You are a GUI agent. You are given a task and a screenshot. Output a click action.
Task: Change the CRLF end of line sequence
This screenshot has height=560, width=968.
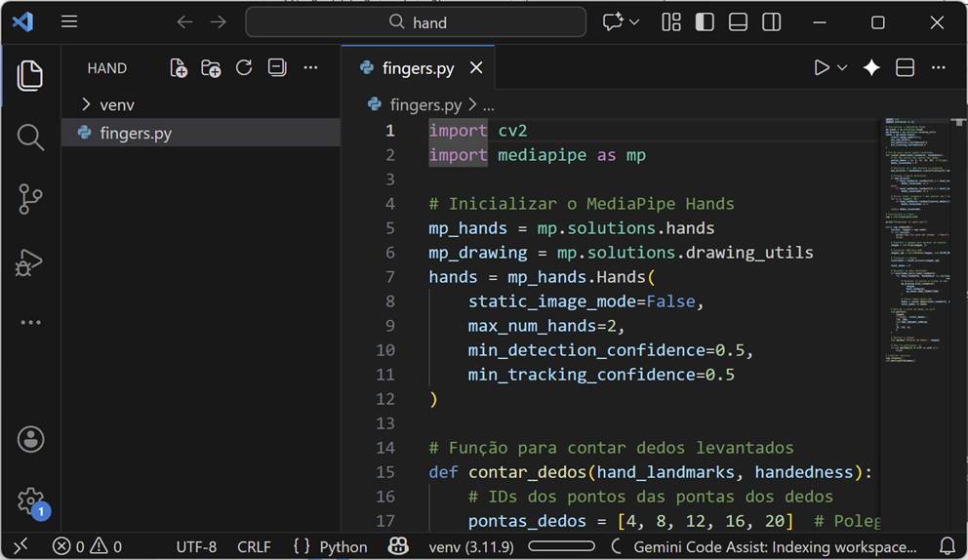point(254,546)
